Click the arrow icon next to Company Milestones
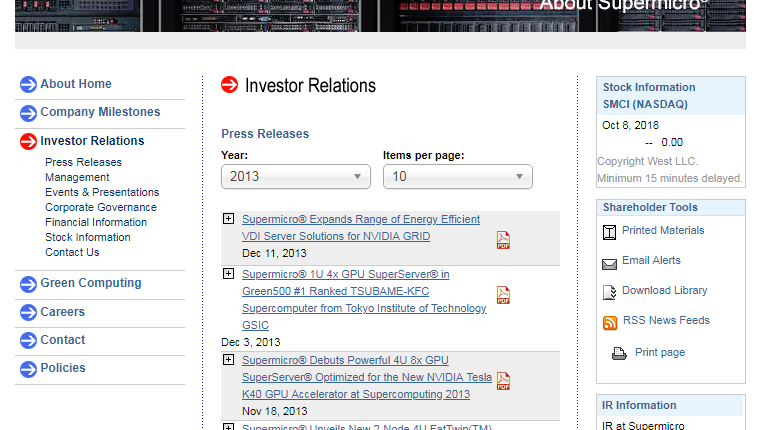Viewport: 759px width, 430px height. [28, 113]
